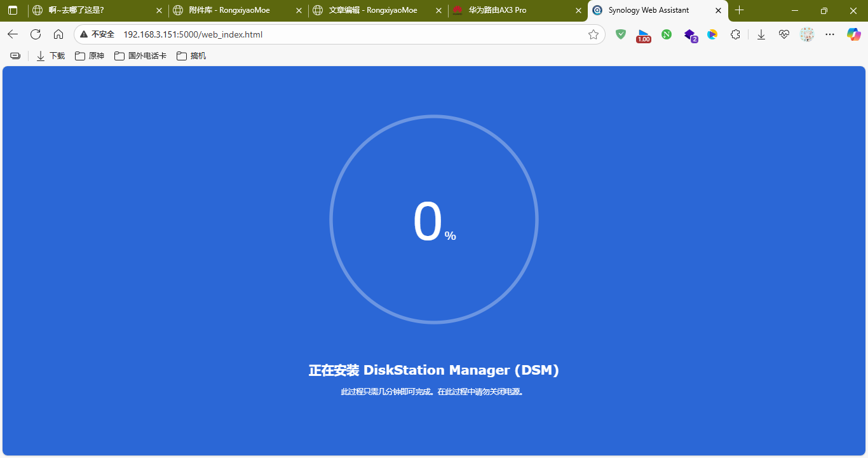
Task: Open the browser Downloads panel
Action: 761,34
